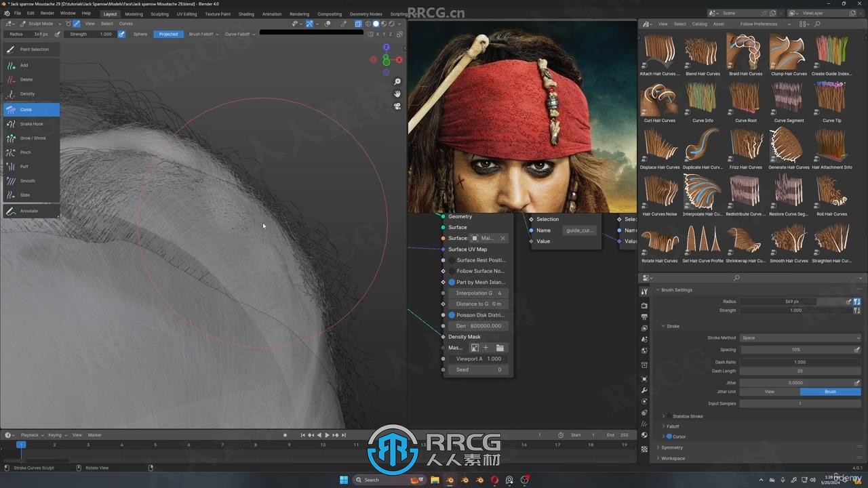
Task: Select the Braid Hair Curves asset thumbnail
Action: pos(745,54)
